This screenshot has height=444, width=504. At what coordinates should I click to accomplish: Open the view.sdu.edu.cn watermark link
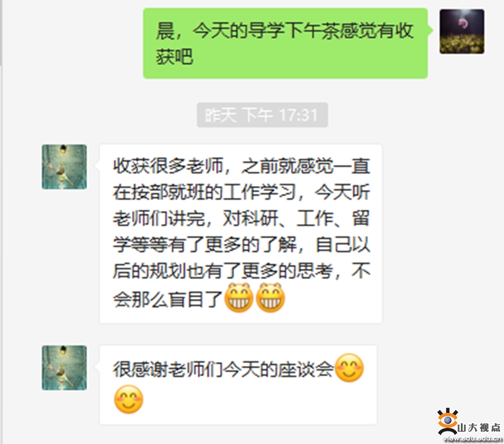coord(473,438)
